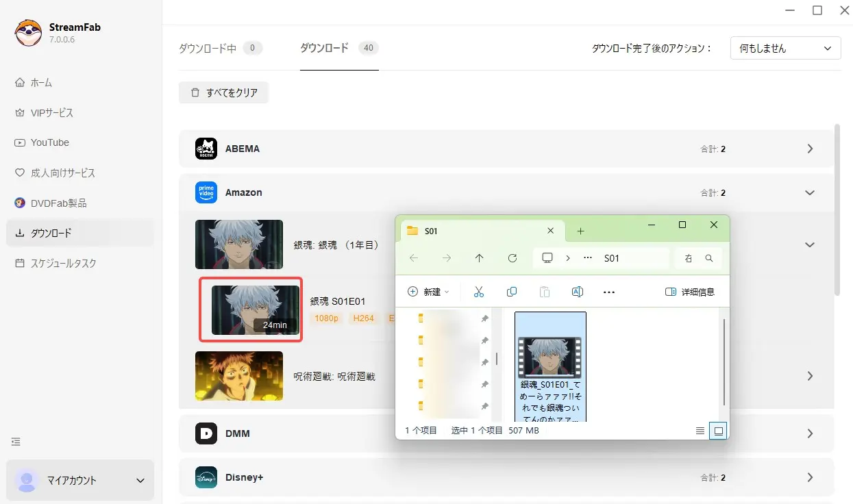Collapse the 銀魂 (1年目) series chevron
This screenshot has width=853, height=504.
click(810, 244)
